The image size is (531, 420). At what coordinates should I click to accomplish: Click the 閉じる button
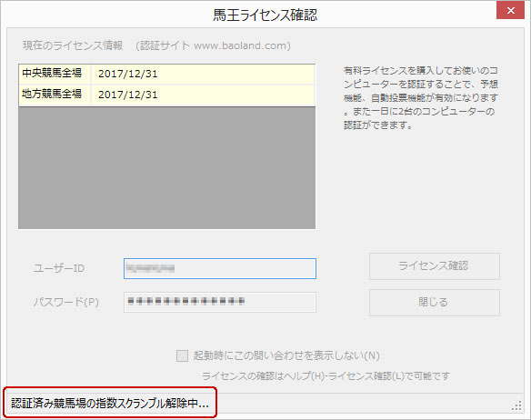click(434, 302)
